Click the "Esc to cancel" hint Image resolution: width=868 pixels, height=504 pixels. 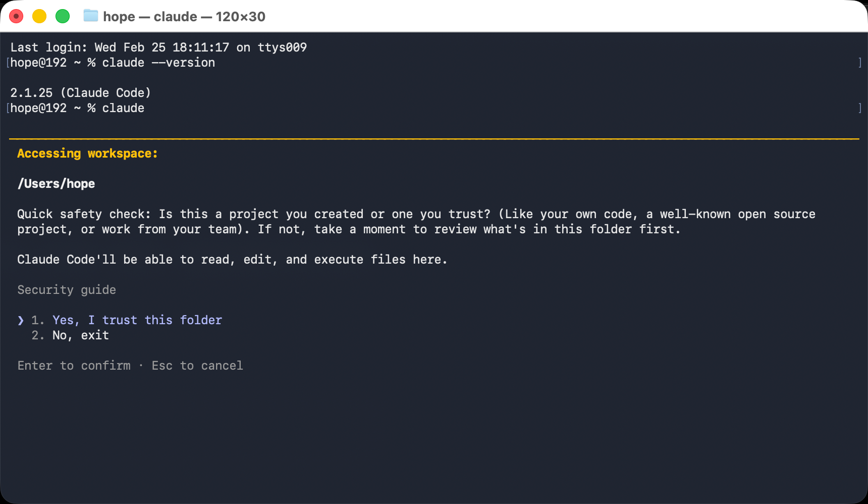197,366
